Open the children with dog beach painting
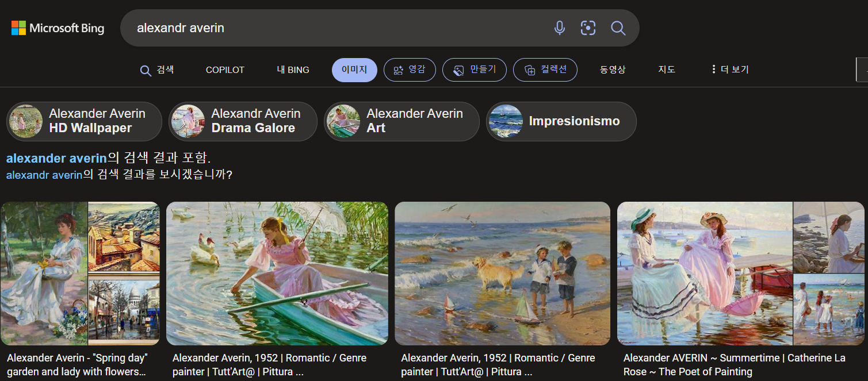The height and width of the screenshot is (381, 868). coord(502,274)
